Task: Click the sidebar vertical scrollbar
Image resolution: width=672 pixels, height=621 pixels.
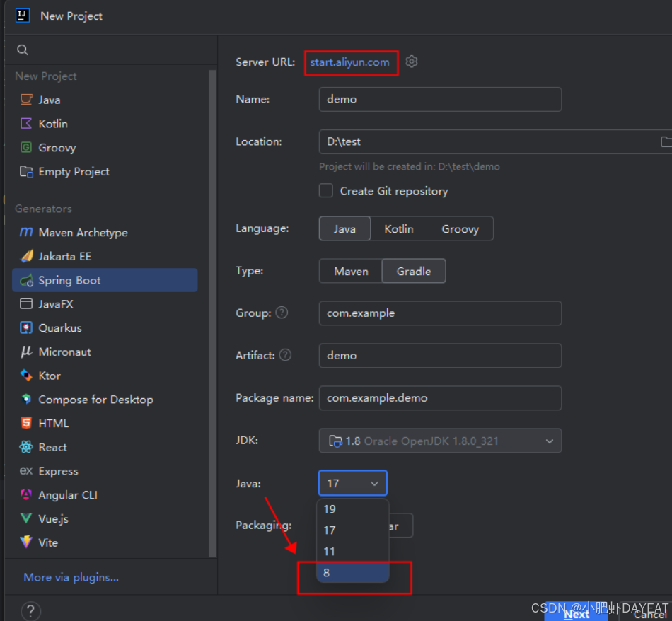Action: 213,313
